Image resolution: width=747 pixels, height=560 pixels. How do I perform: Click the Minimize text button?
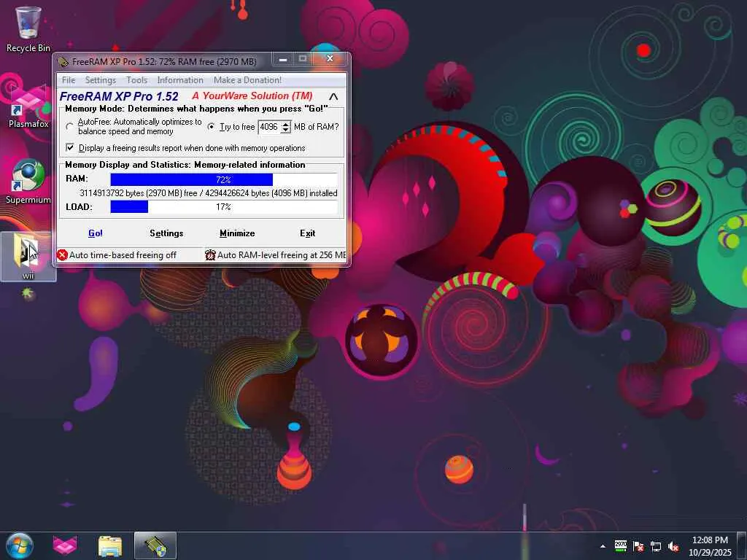tap(237, 233)
